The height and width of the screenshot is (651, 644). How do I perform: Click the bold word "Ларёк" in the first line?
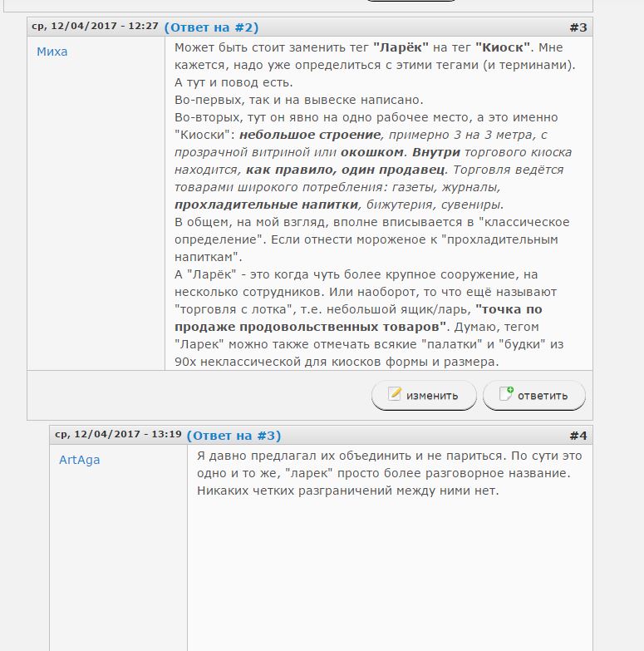(401, 47)
